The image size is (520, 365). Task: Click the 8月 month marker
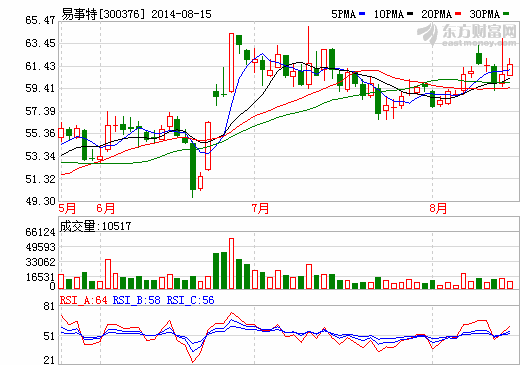point(438,209)
